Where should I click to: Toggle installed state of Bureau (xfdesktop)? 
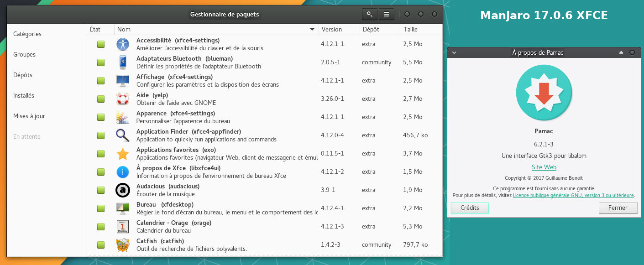[x=101, y=208]
